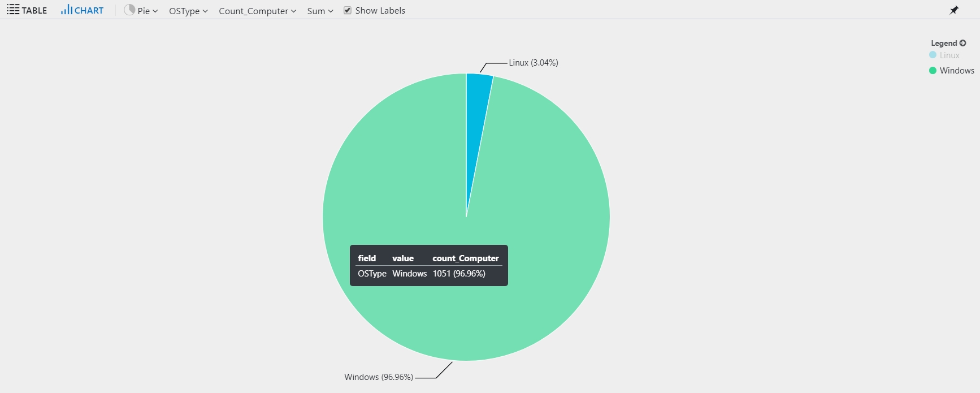Click the Linux (3.04%) chart label
The height and width of the screenshot is (393, 980).
533,63
